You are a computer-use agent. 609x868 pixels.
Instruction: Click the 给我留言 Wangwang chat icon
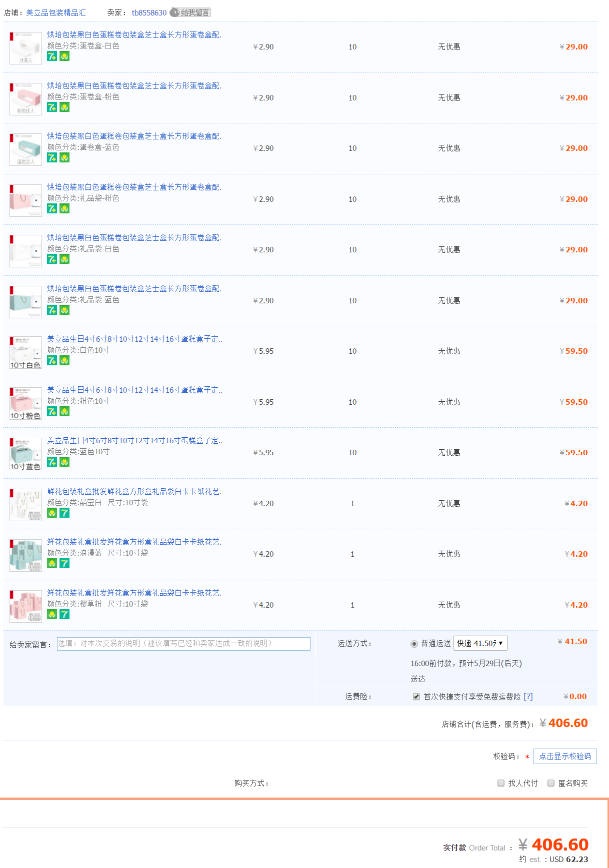190,12
